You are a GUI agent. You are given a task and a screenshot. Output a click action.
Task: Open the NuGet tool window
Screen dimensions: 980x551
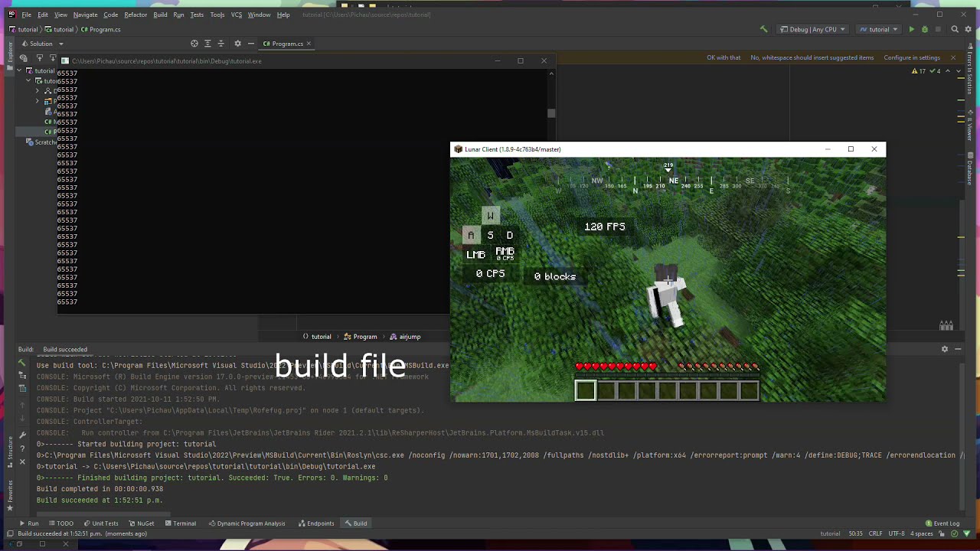(142, 523)
